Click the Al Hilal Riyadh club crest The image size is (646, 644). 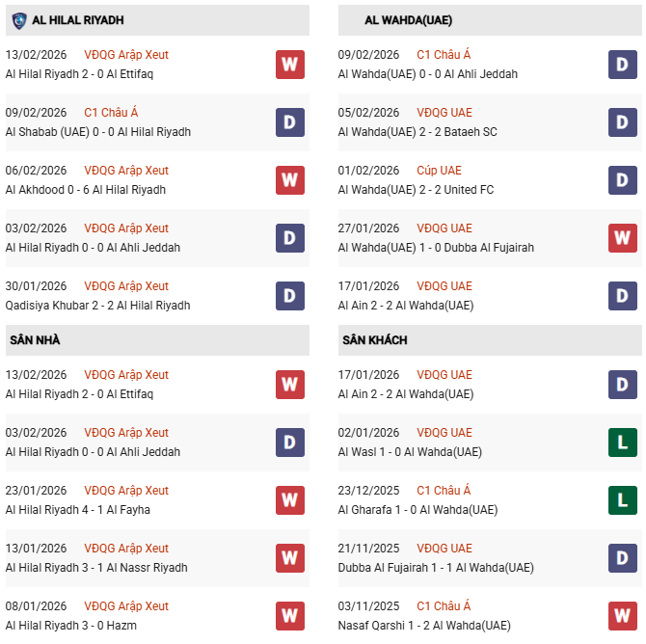coord(19,20)
